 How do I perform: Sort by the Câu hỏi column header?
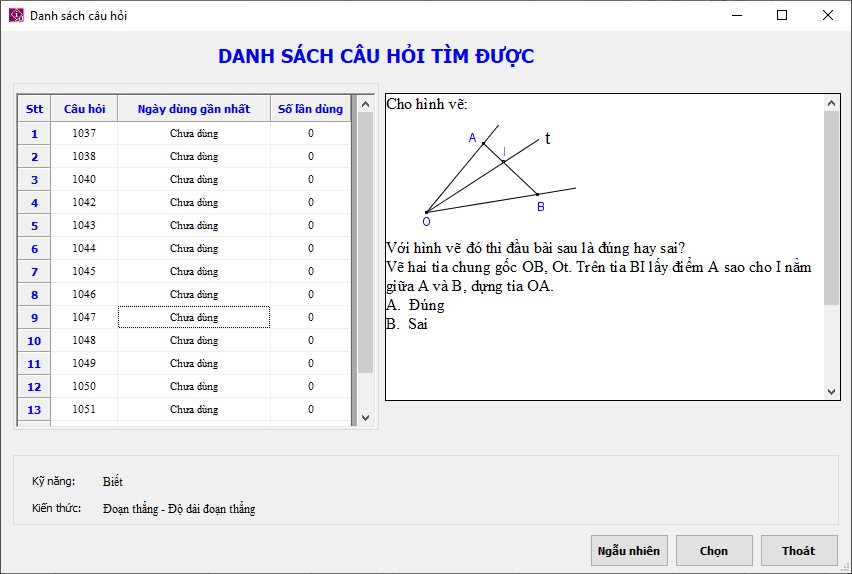[x=84, y=109]
